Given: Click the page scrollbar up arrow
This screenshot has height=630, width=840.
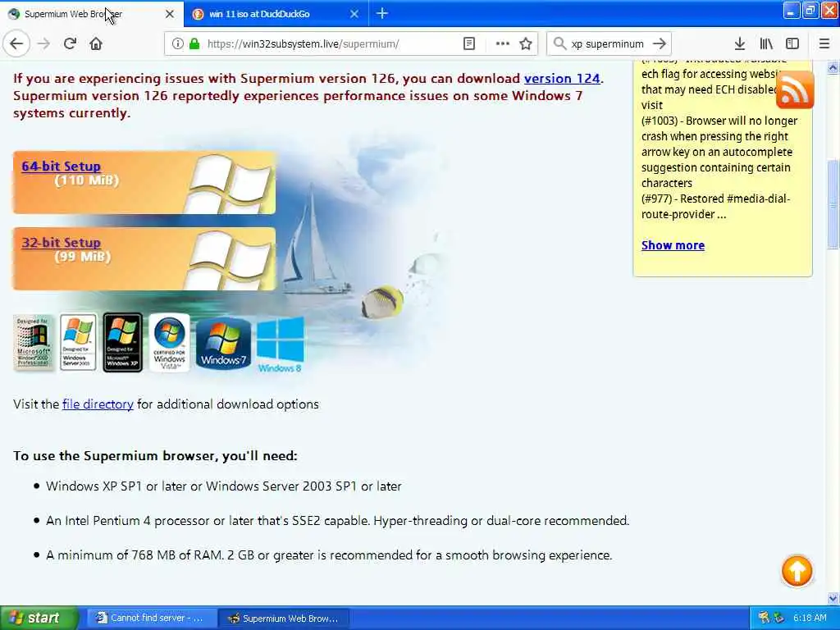Looking at the screenshot, I should point(833,67).
